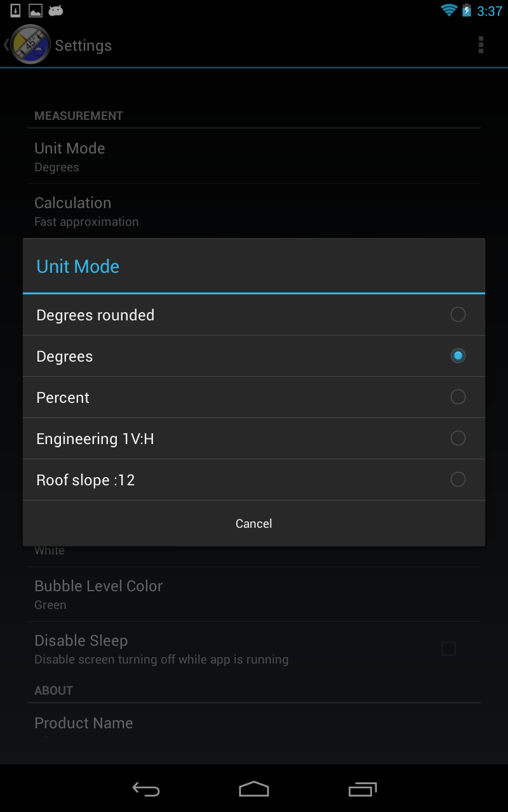This screenshot has height=812, width=508.
Task: Tap the Android back navigation button
Action: [145, 789]
